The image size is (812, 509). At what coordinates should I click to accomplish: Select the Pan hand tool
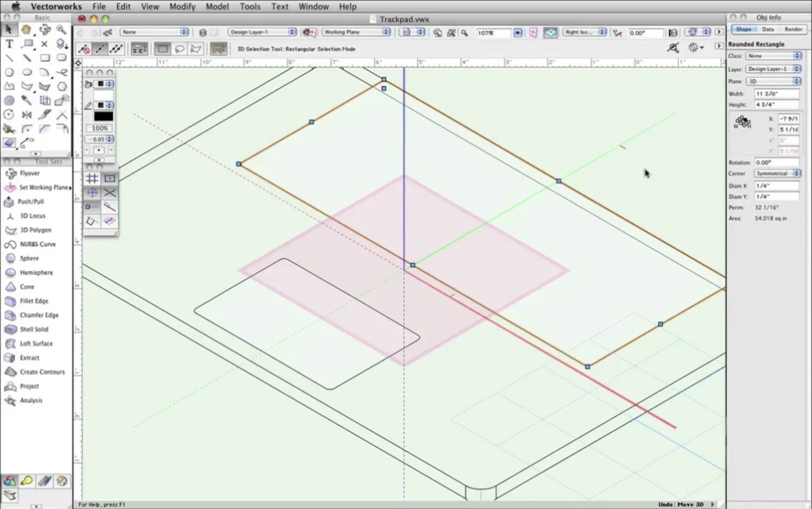(27, 29)
